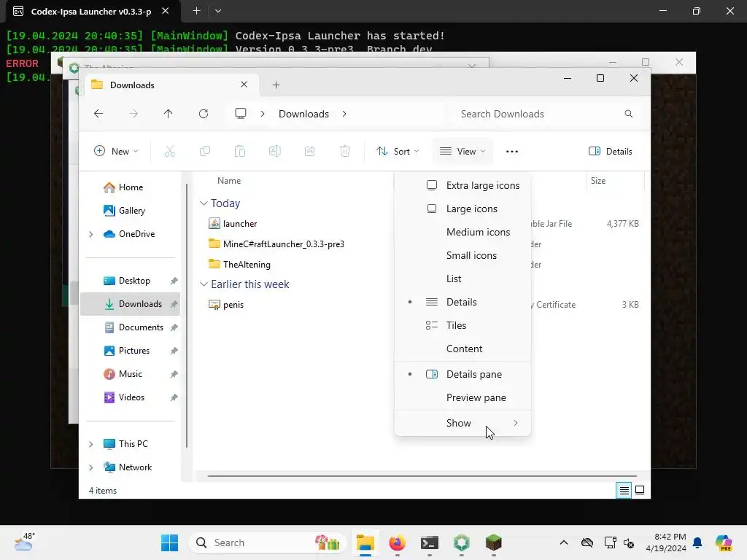Add a new File Explorer tab
This screenshot has height=560, width=747.
click(x=276, y=85)
